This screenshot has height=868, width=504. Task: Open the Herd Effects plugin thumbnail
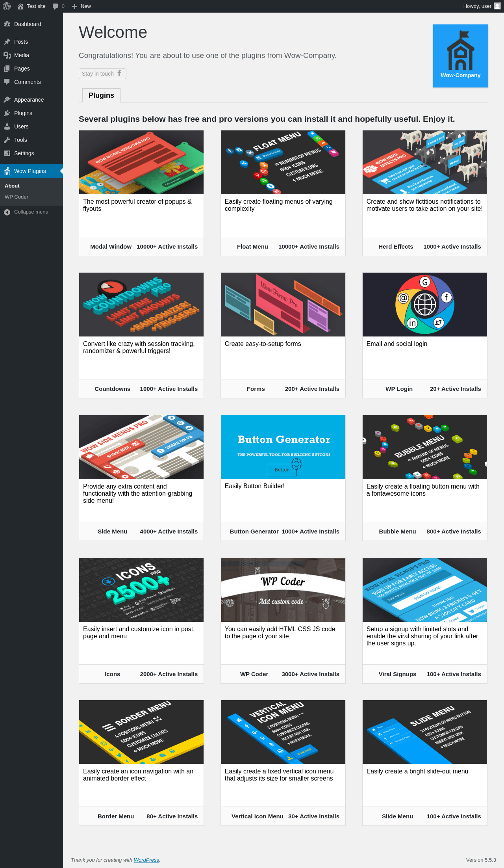pyautogui.click(x=425, y=162)
